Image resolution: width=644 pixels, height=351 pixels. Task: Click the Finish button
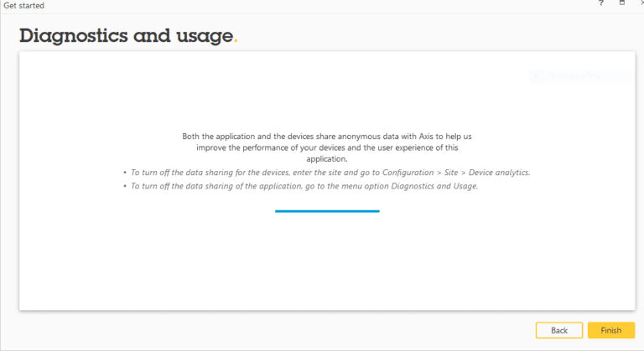pos(610,330)
